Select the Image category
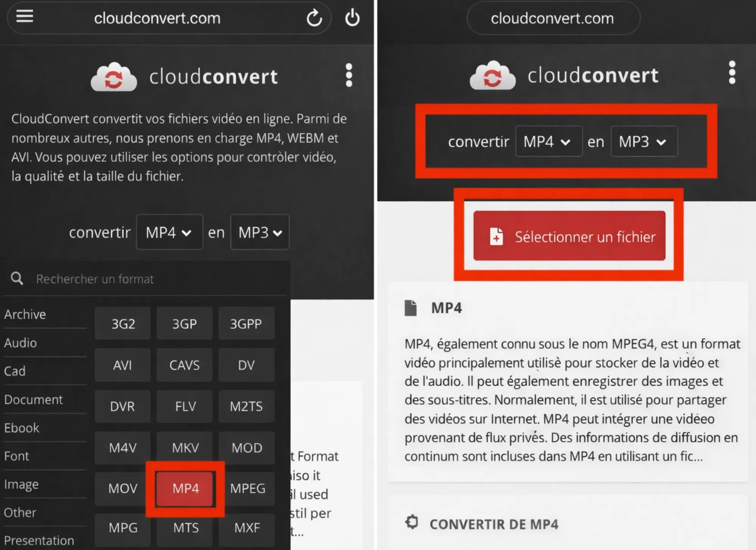Image resolution: width=756 pixels, height=550 pixels. click(x=21, y=484)
